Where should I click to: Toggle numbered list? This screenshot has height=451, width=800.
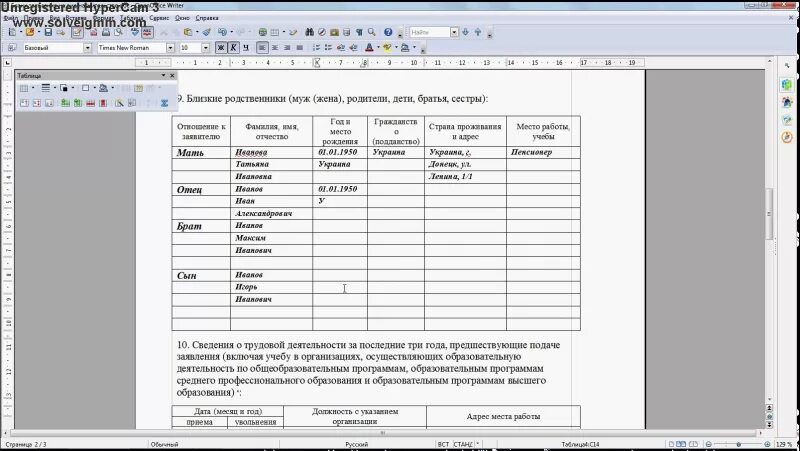coord(316,47)
